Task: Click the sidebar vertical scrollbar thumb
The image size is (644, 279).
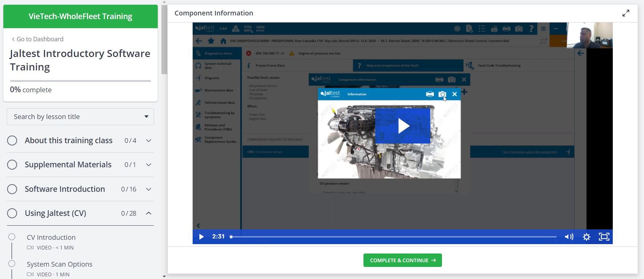Action: click(164, 40)
